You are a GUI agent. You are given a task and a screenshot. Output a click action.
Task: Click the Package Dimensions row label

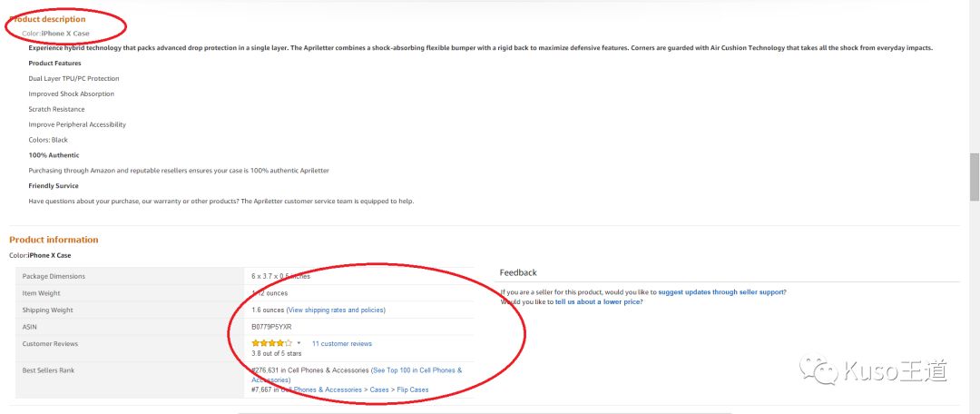coord(54,275)
